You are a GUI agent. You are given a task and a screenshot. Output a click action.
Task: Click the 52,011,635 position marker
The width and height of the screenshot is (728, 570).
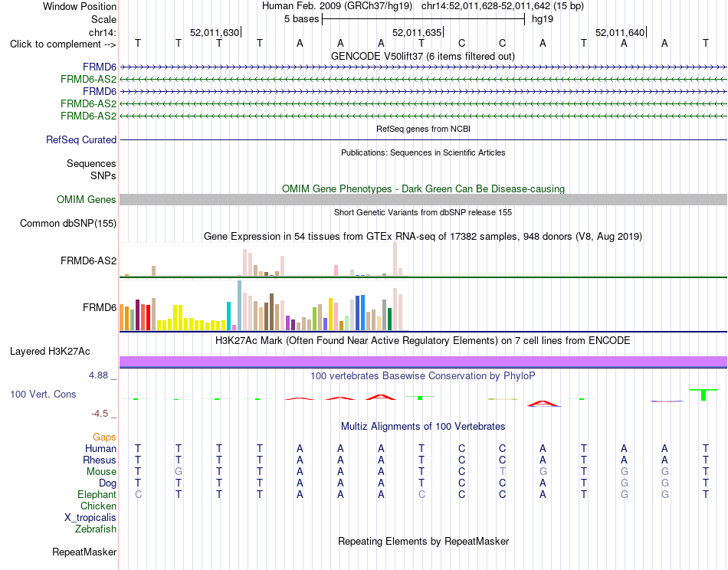[417, 32]
